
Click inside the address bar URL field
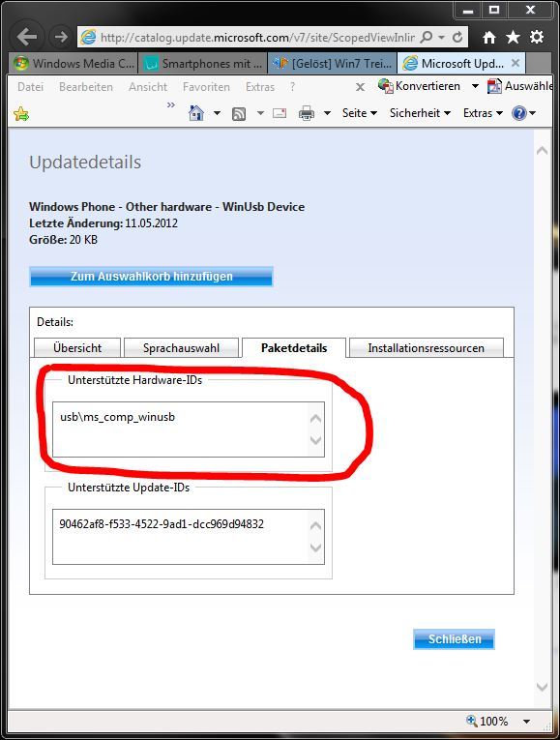(x=257, y=38)
